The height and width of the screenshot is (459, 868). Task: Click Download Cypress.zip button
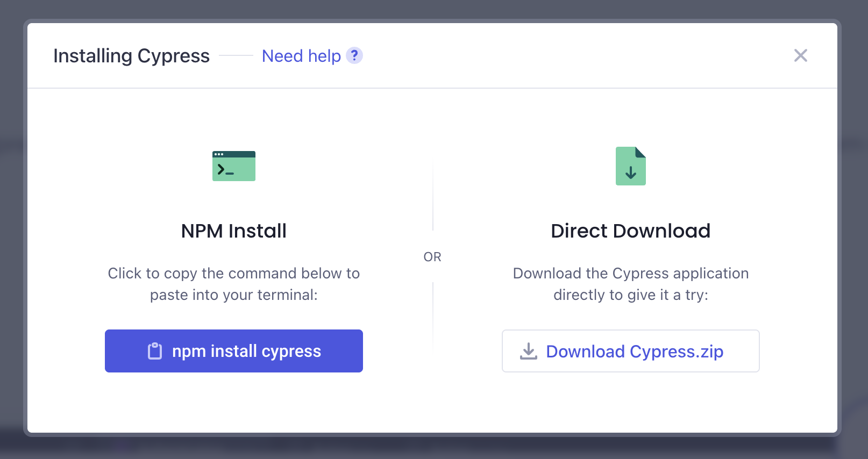tap(630, 351)
